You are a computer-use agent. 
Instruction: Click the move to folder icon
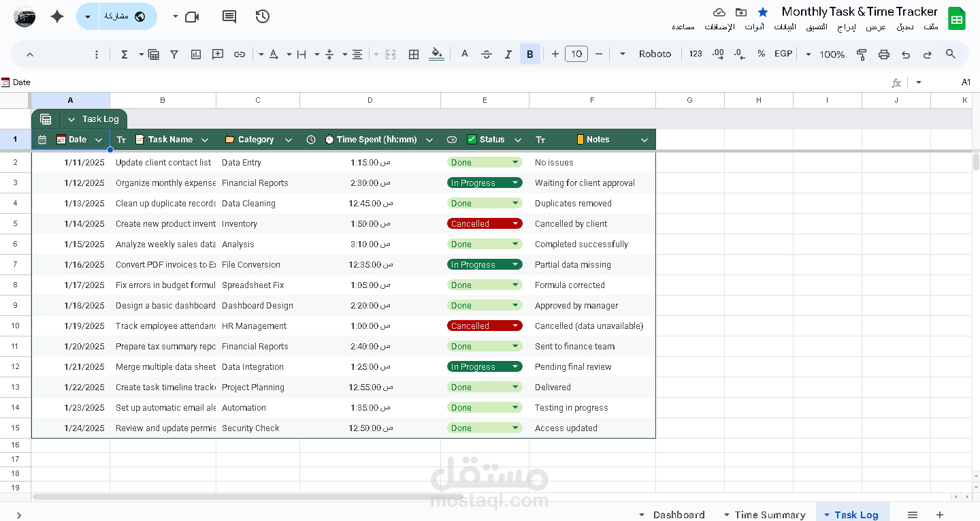click(x=741, y=12)
